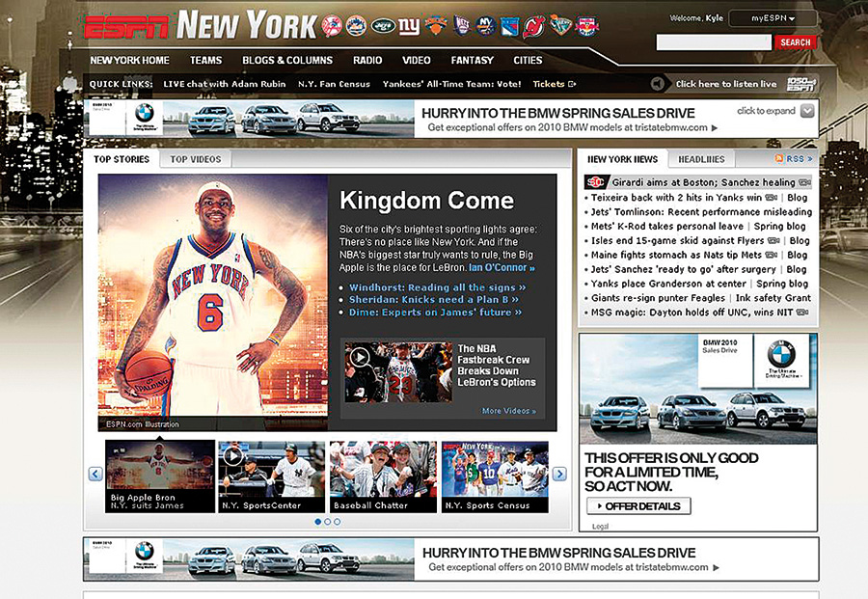Open 'Dime: Experts on James' future' link
This screenshot has height=599, width=868.
pyautogui.click(x=435, y=313)
